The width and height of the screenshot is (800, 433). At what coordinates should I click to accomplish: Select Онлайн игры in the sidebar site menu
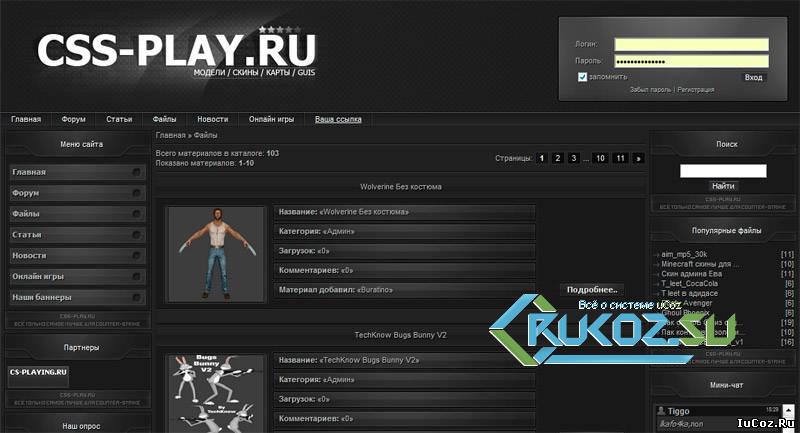[77, 276]
